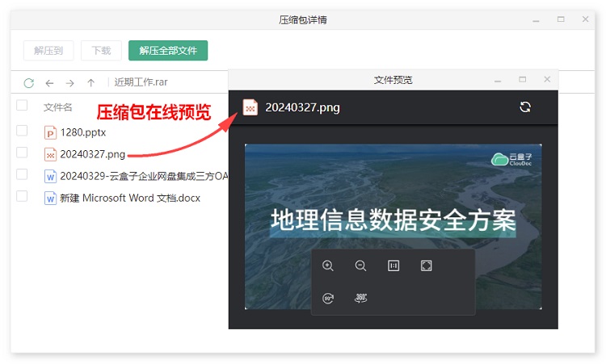606x364 pixels.
Task: Fit previewed image to full screen
Action: pos(427,266)
